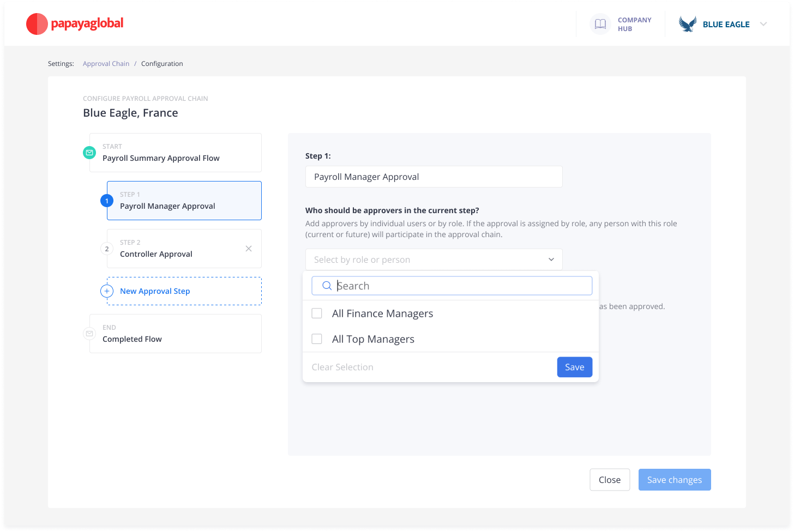Remove Step 2 via its X icon
Screen dimensions: 794x532
249,249
